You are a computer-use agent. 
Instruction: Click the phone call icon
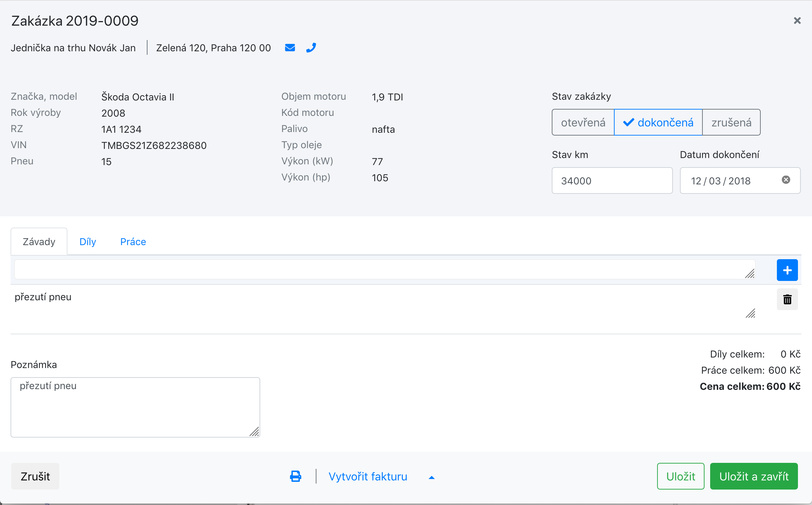click(x=311, y=48)
